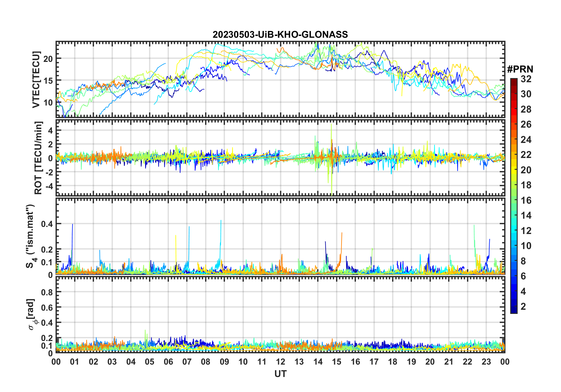Screen dimensions: 561x392
Task: Click the 13 hour tick on the UT axis
Action: [x=299, y=362]
